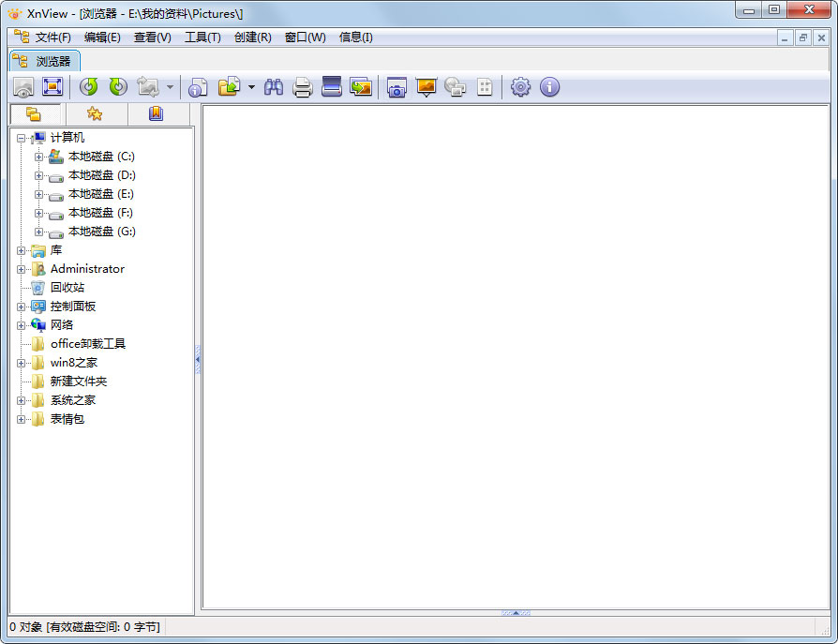
Task: Switch to the folders tree tab
Action: [35, 113]
